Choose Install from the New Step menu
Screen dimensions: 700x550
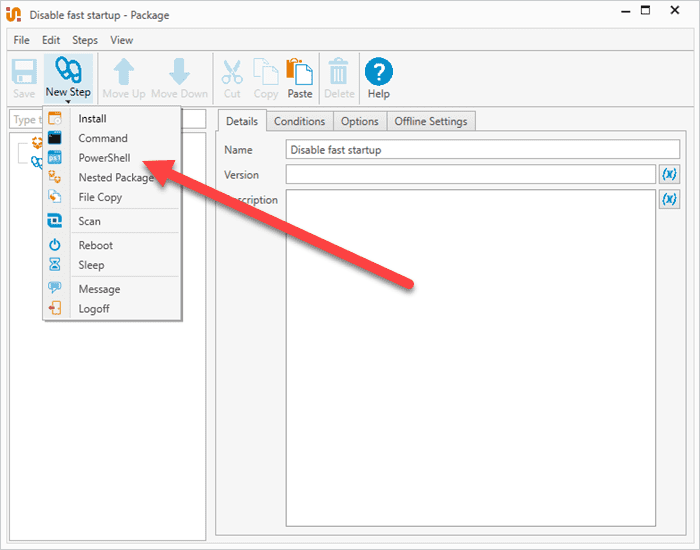tap(112, 118)
